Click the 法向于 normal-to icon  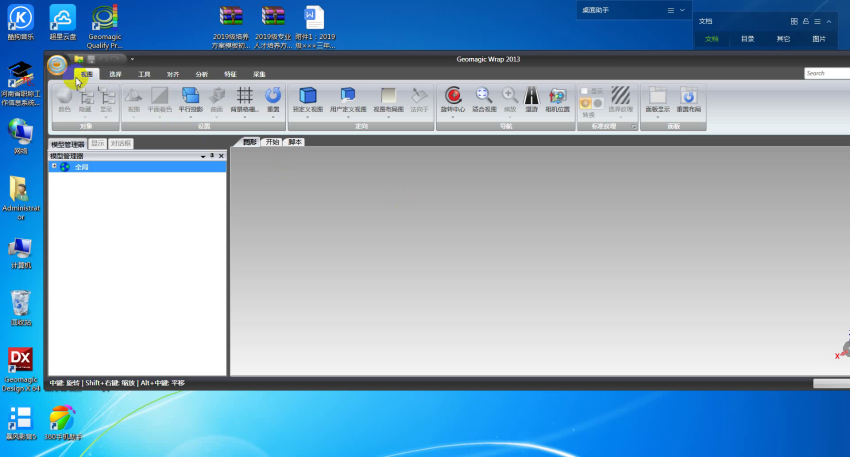(419, 96)
